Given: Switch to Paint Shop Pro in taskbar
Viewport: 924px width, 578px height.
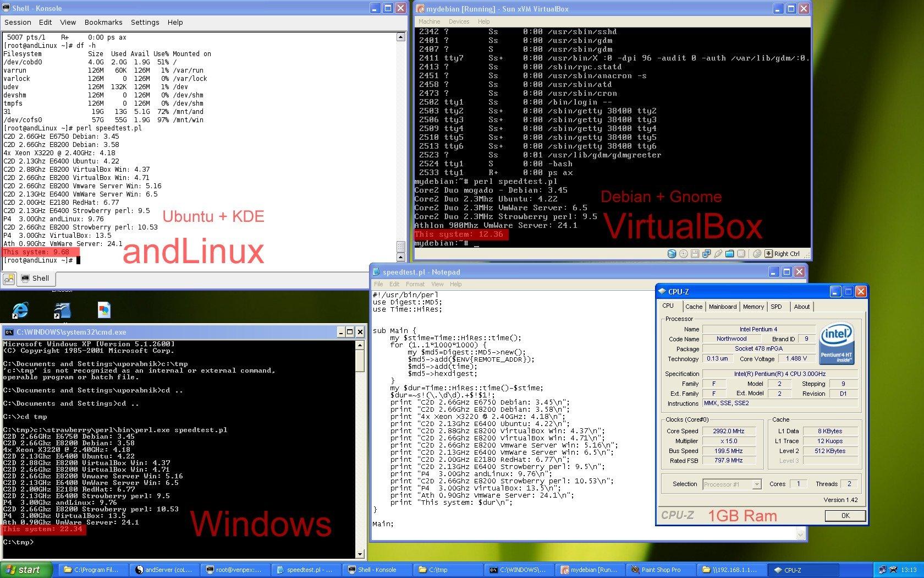Looking at the screenshot, I should pos(660,570).
